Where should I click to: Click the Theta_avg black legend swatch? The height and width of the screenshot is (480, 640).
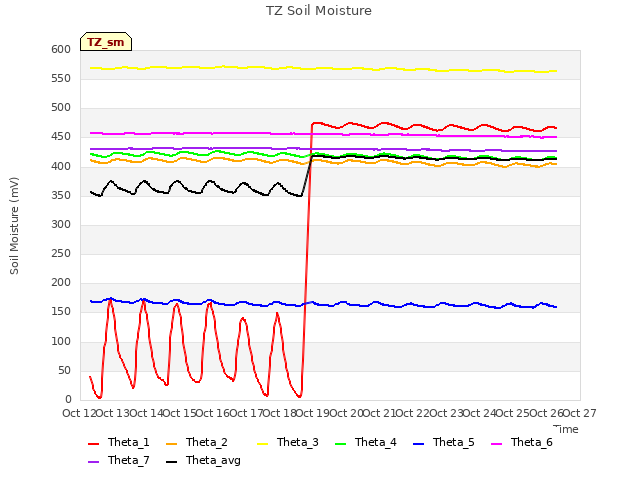171,462
